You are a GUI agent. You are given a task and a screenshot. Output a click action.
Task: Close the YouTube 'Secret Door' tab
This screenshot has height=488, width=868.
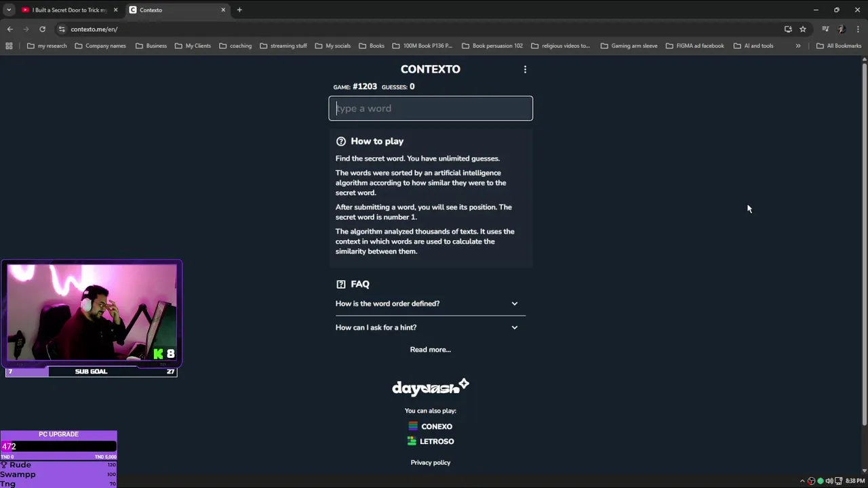click(x=115, y=10)
